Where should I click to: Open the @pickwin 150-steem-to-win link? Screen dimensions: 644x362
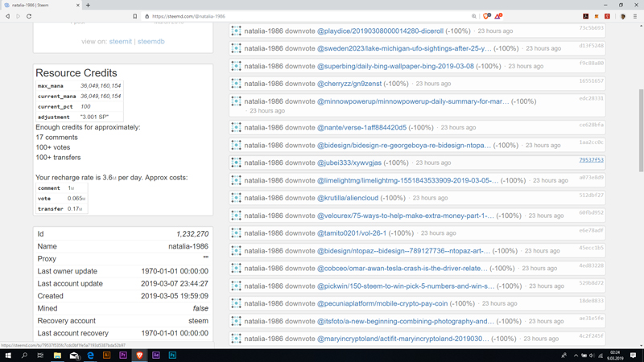(x=406, y=286)
